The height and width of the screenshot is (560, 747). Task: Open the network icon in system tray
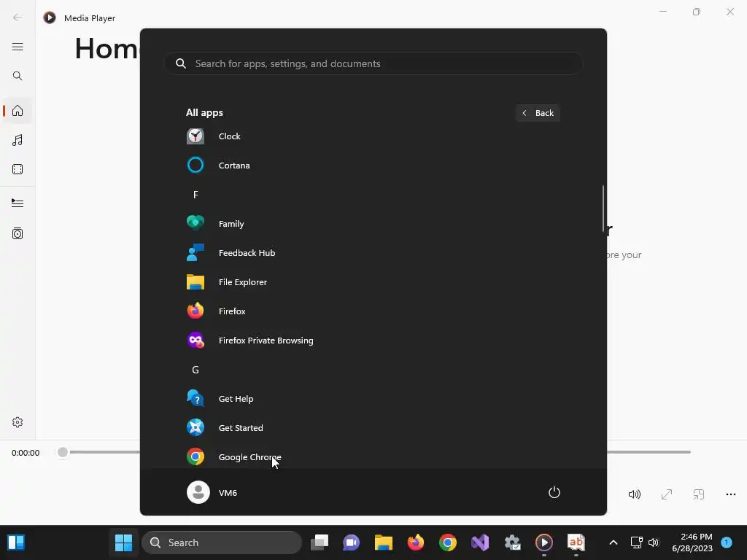(636, 542)
